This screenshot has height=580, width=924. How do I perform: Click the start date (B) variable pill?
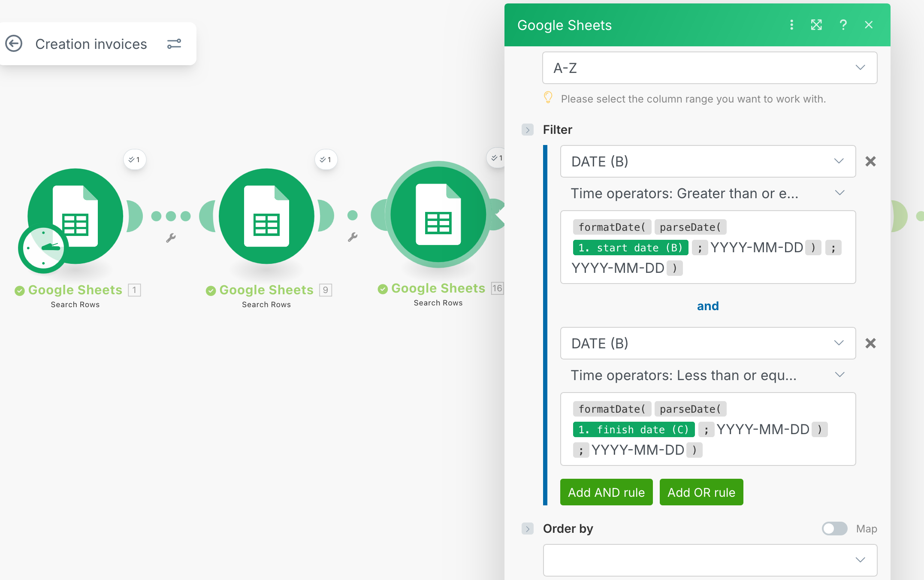tap(630, 248)
